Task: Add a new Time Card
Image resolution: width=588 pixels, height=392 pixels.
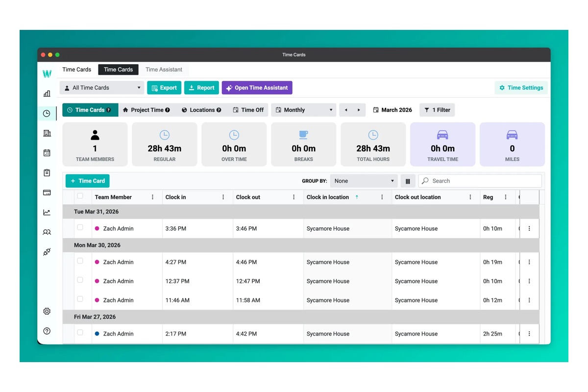Action: pyautogui.click(x=88, y=181)
